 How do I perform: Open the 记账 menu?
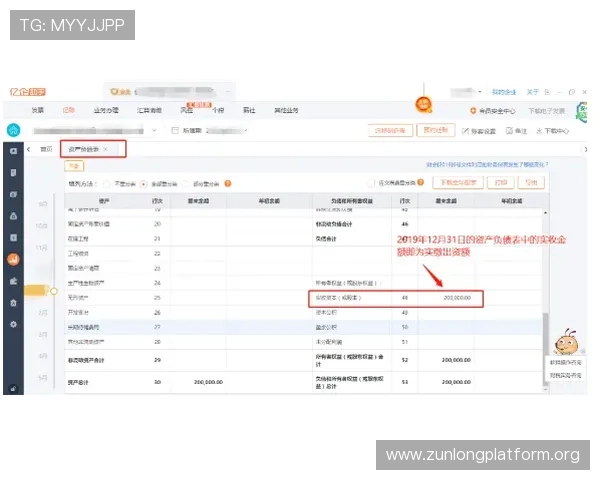68,110
